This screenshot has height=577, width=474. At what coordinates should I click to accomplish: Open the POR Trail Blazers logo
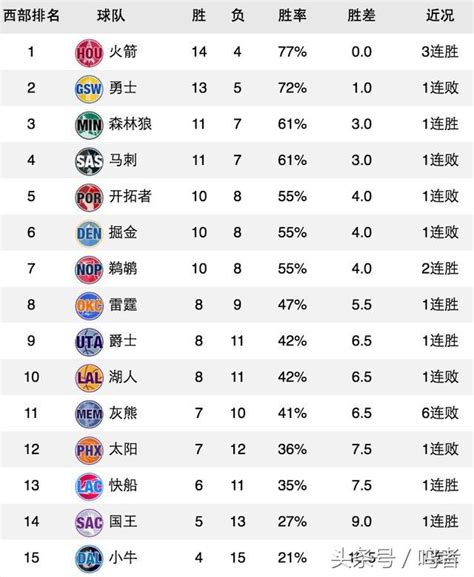(89, 197)
